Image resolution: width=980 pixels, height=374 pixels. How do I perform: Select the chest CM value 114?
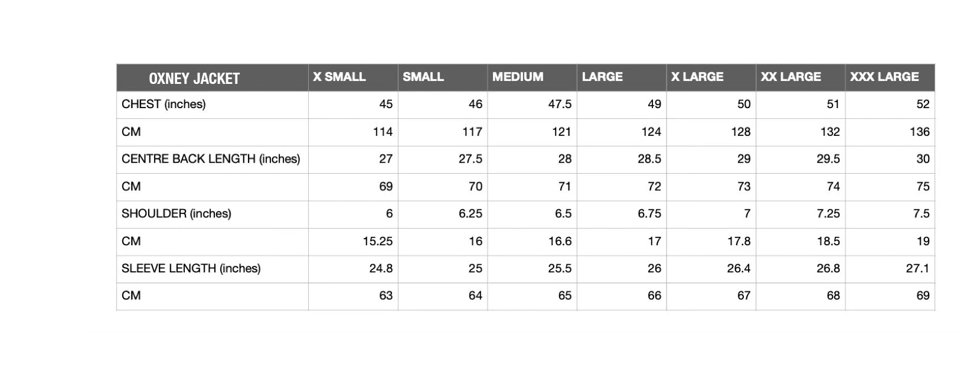click(383, 132)
